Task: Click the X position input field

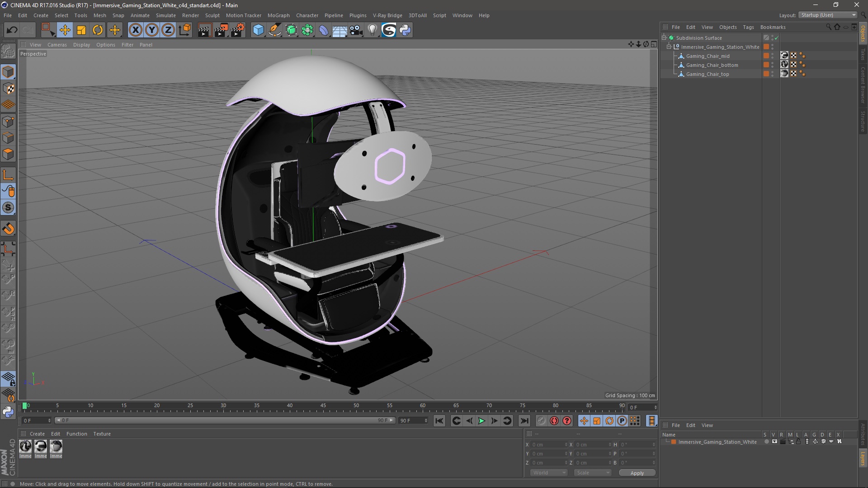Action: 549,445
